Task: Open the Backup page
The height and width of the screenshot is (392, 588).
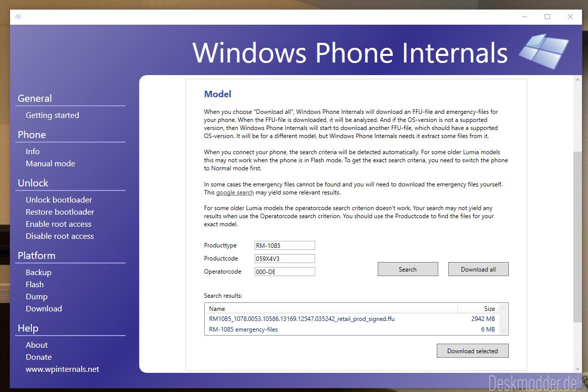Action: pos(39,273)
